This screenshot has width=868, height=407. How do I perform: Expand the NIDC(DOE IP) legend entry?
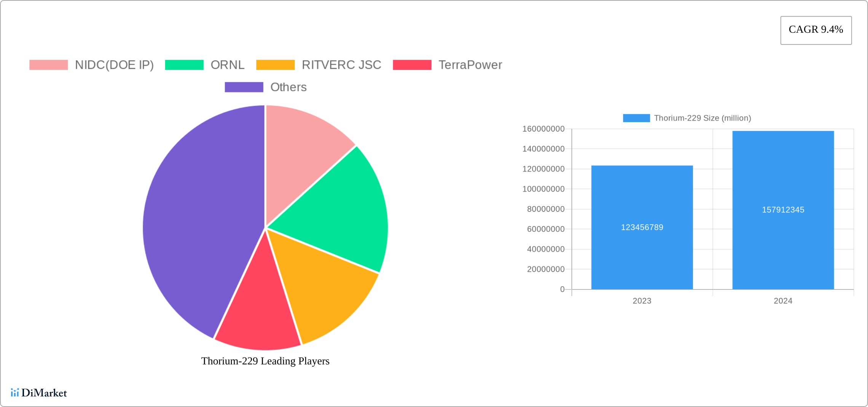click(114, 65)
